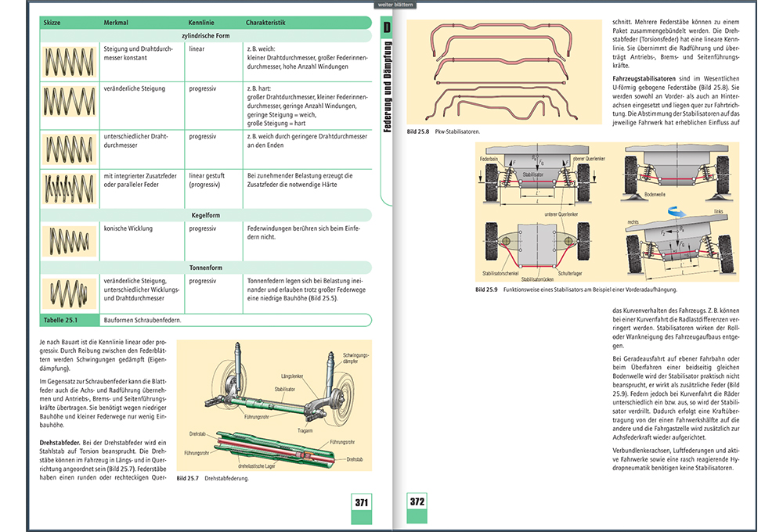Click the 'Tonnenform' section row

tap(204, 267)
